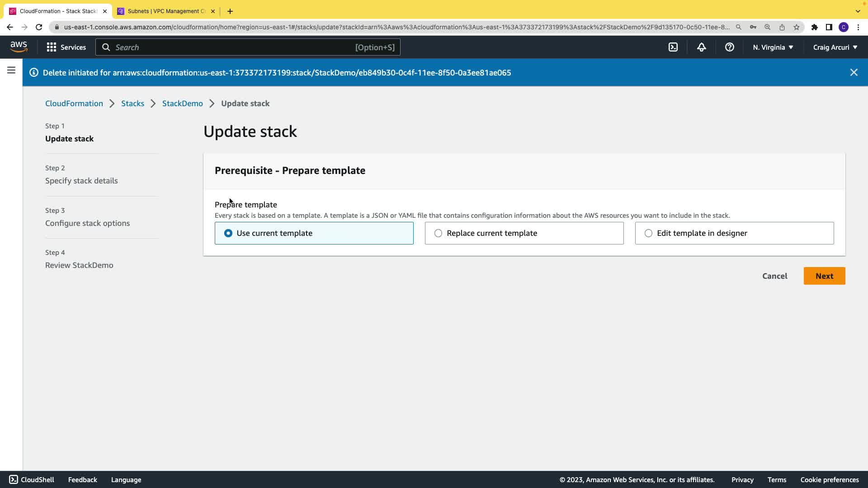
Task: Dismiss the delete initiated notification banner
Action: (x=854, y=72)
